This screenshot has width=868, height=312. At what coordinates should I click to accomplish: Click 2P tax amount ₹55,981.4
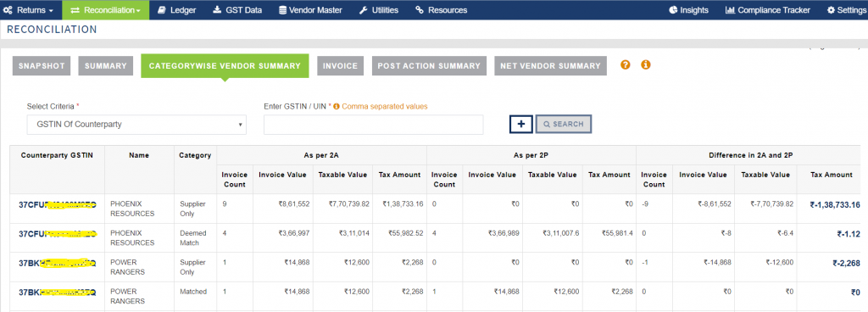click(x=617, y=233)
